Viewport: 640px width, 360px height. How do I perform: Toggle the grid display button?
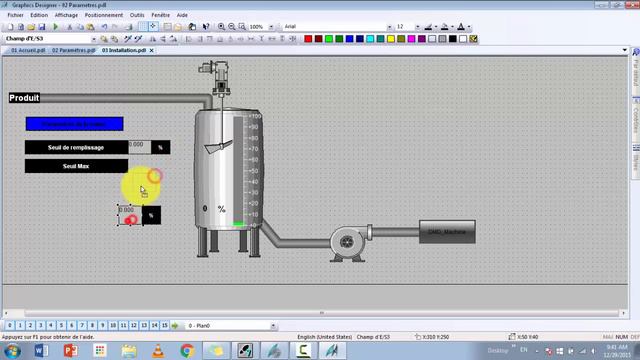pos(142,27)
